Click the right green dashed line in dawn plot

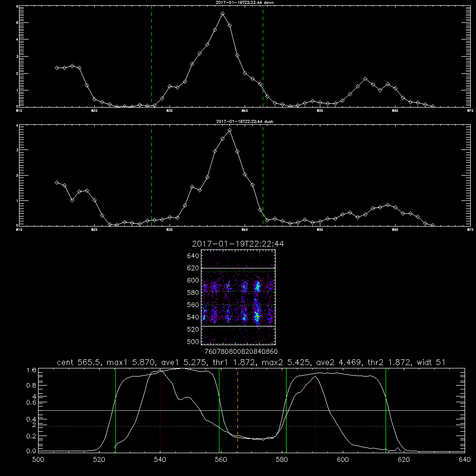(x=263, y=56)
